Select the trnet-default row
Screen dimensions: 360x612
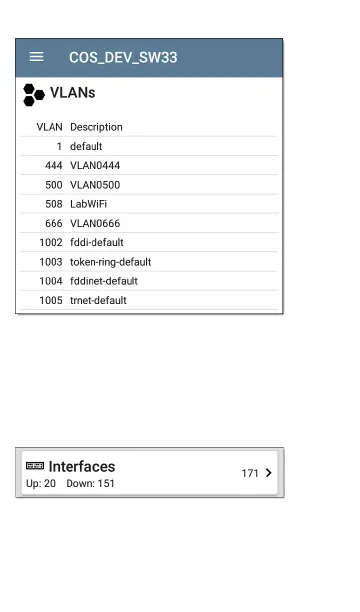click(x=149, y=300)
